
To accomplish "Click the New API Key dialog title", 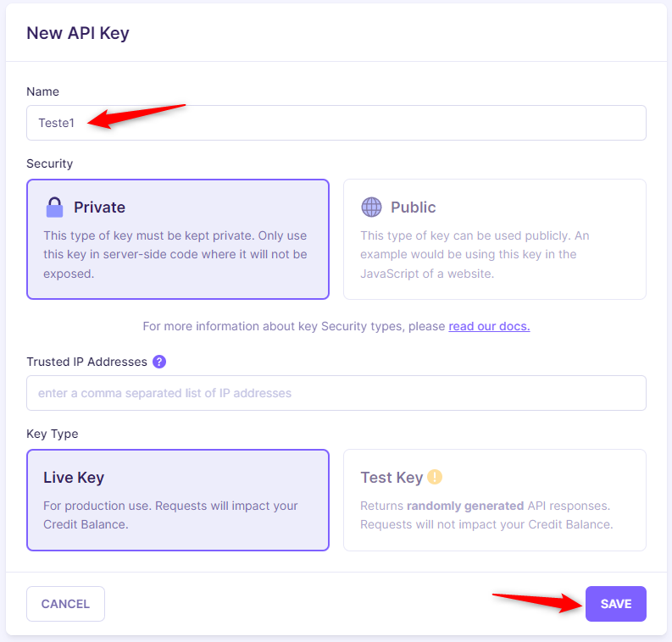I will click(78, 33).
